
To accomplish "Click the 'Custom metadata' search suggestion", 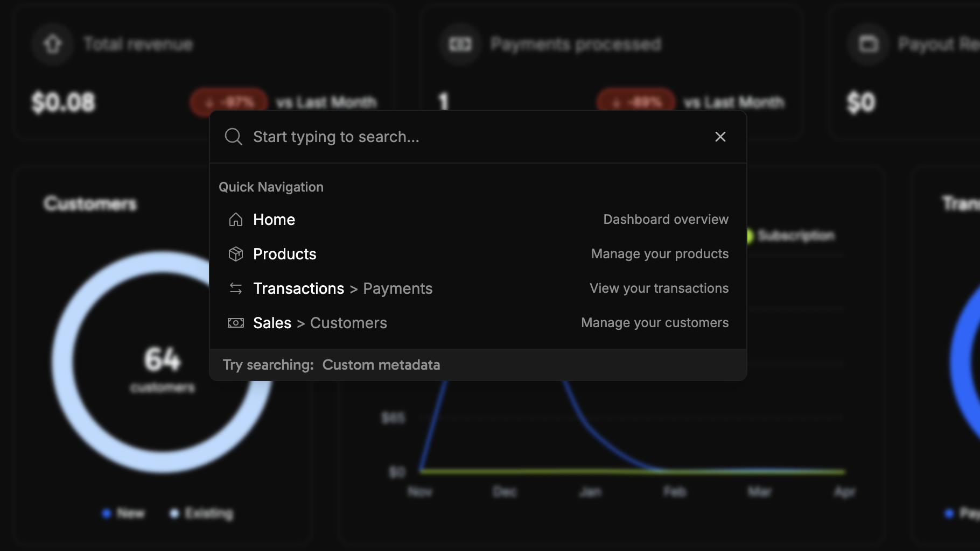I will point(381,365).
